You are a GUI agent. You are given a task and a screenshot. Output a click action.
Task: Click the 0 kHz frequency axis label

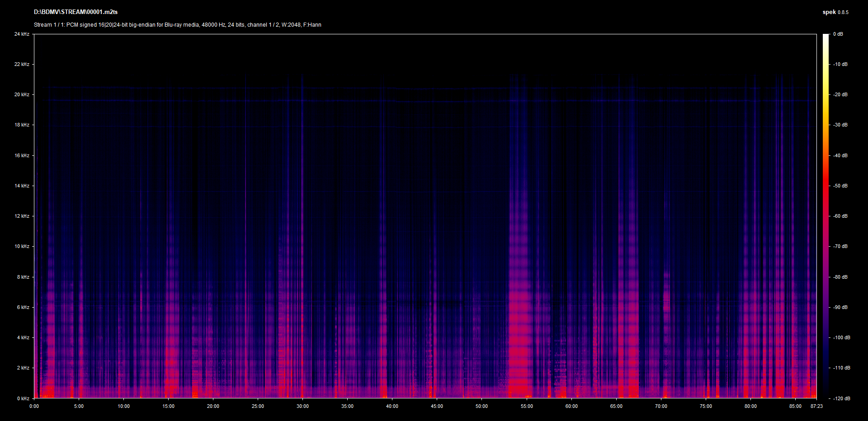coord(23,398)
